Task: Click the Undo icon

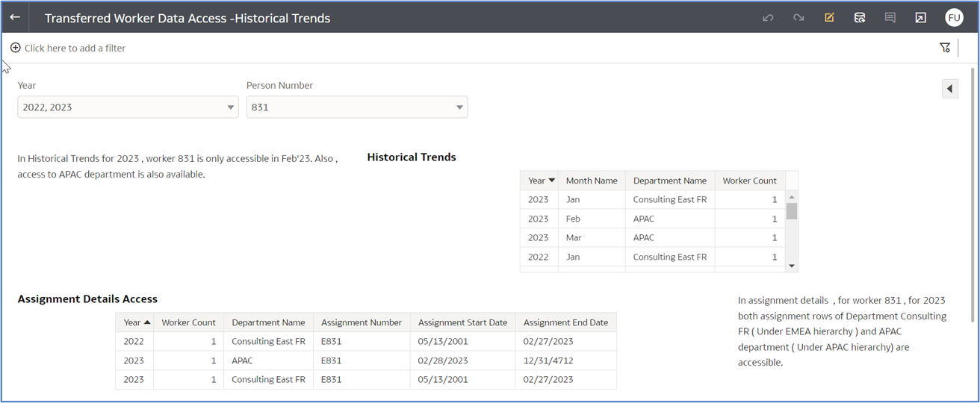Action: (768, 18)
